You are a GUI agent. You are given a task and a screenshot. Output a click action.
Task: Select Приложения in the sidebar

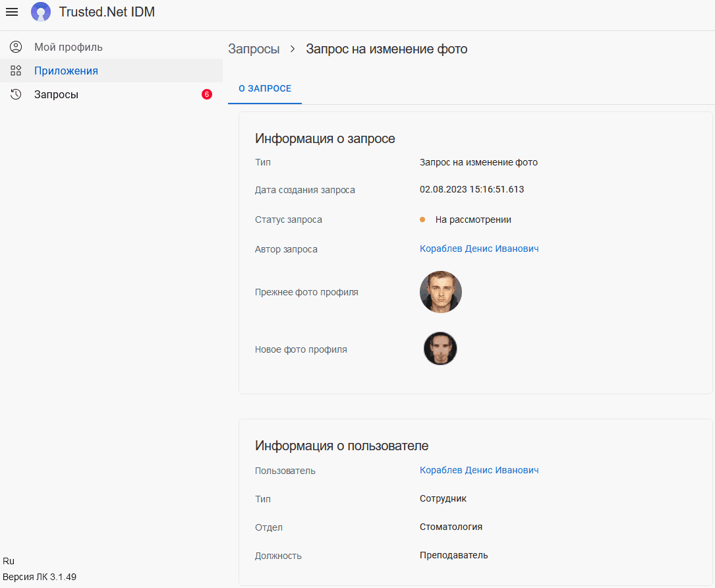tap(111, 71)
